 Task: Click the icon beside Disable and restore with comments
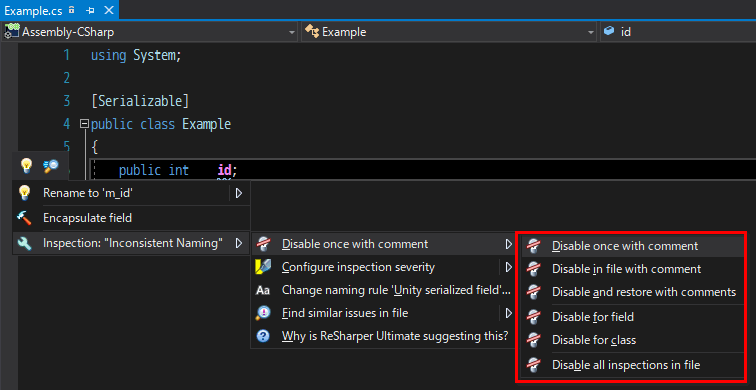(x=533, y=292)
